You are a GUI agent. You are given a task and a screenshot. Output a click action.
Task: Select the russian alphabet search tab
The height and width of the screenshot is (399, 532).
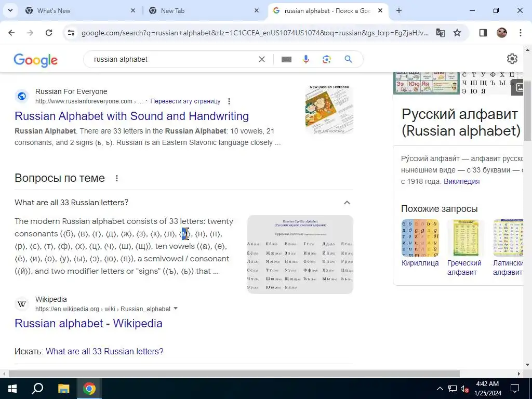[327, 10]
